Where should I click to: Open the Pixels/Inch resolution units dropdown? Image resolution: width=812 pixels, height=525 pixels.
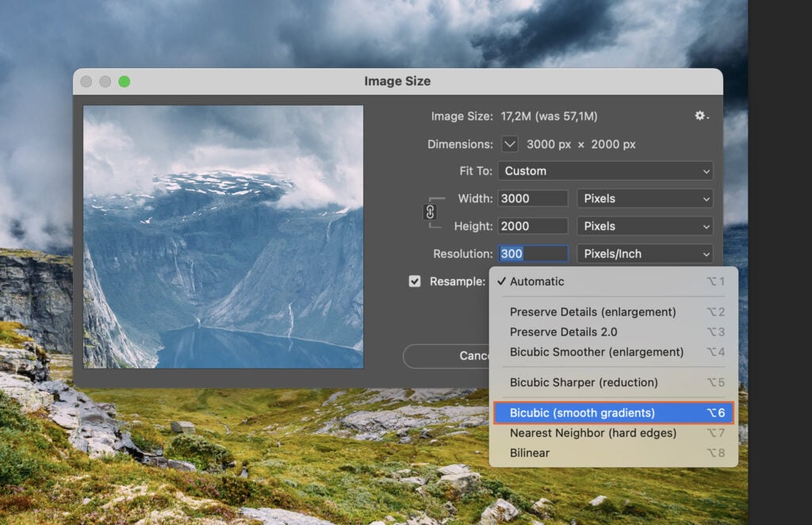645,254
